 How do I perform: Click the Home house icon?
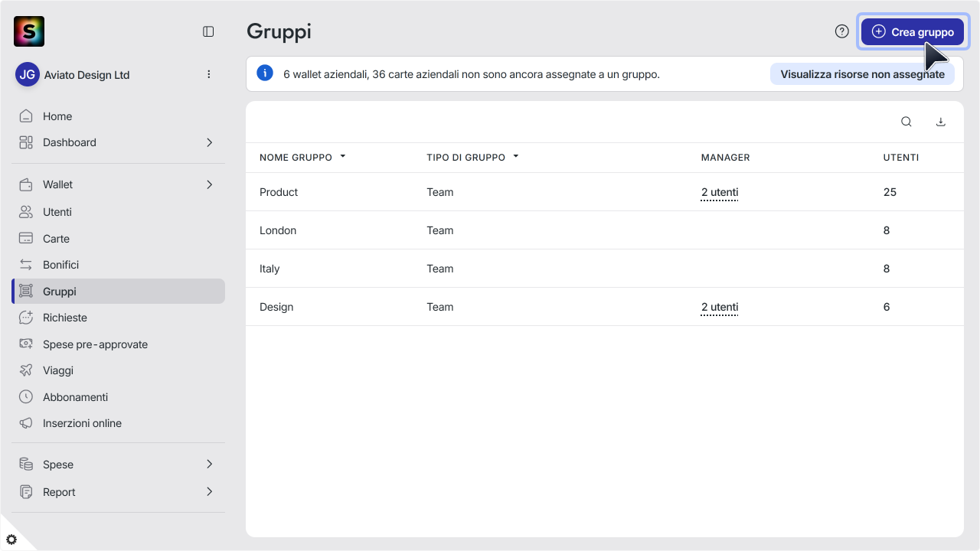click(x=26, y=116)
